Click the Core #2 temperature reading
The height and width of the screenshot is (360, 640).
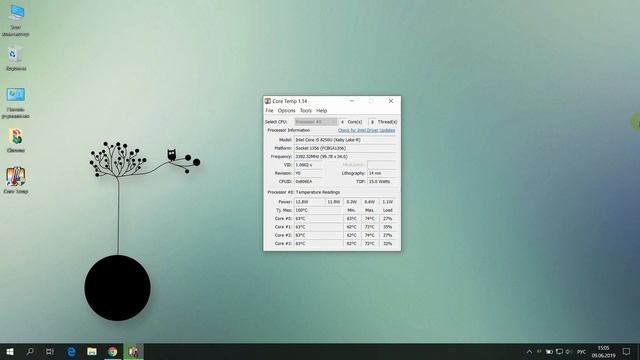(318, 235)
